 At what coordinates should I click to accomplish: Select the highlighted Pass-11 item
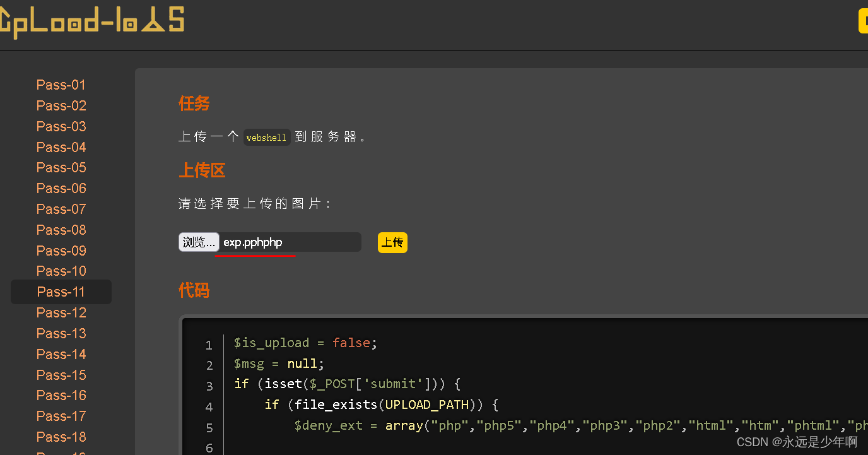coord(61,292)
